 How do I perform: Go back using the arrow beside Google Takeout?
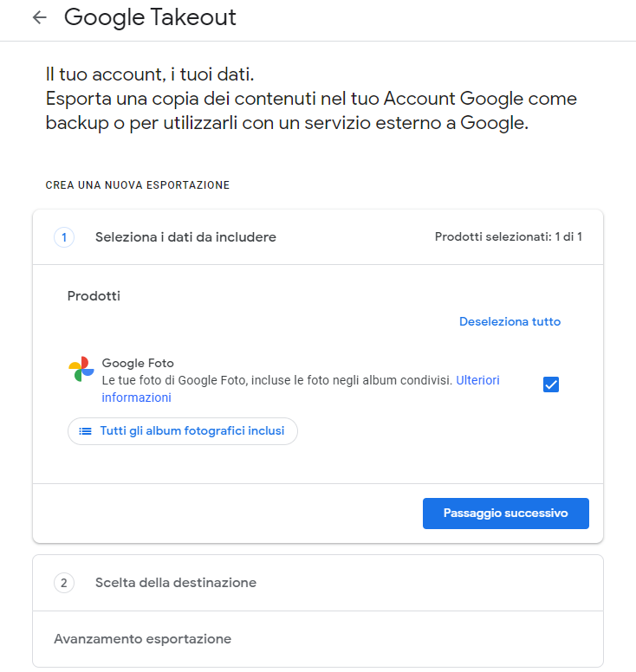coord(40,17)
